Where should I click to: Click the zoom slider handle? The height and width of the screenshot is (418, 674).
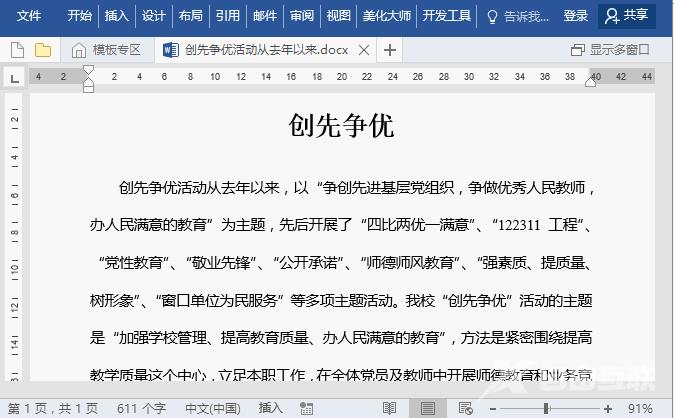[546, 408]
